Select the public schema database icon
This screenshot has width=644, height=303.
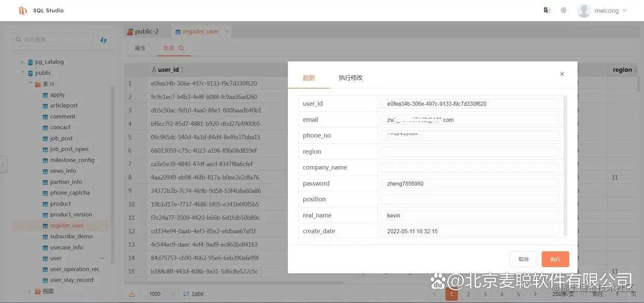pos(31,73)
